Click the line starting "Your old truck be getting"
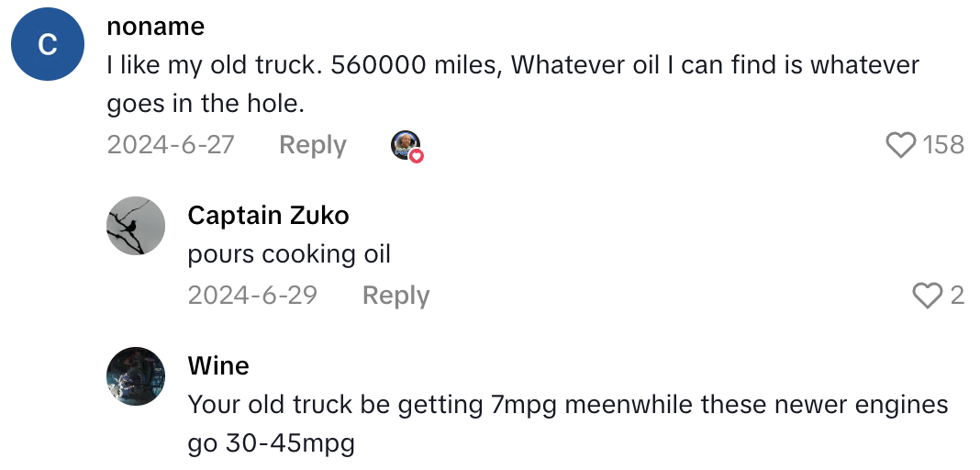 pos(567,404)
